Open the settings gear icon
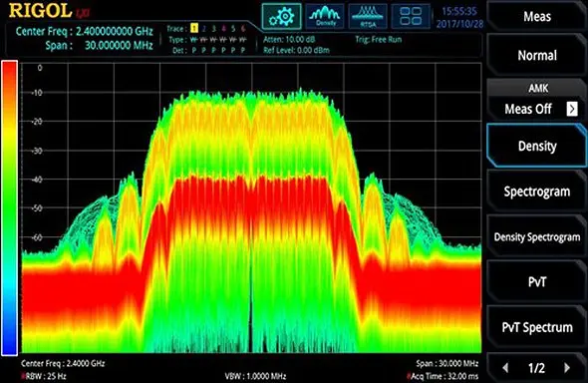 click(282, 16)
